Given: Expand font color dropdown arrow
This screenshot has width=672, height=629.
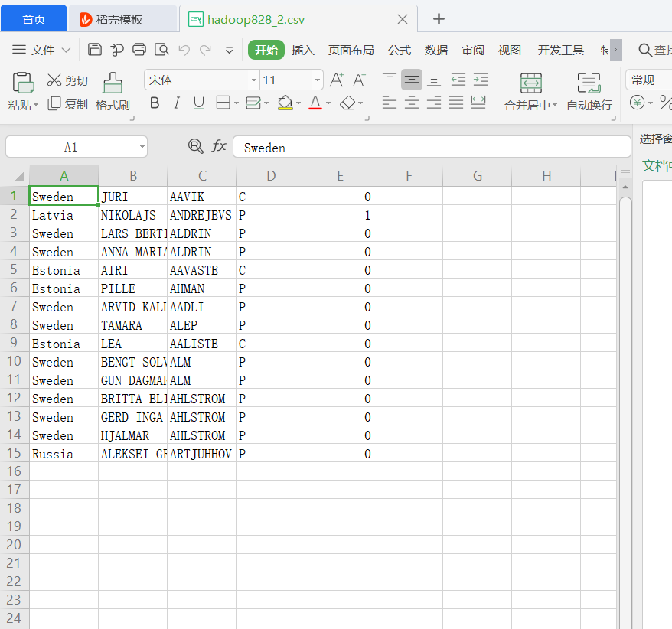Looking at the screenshot, I should 328,103.
